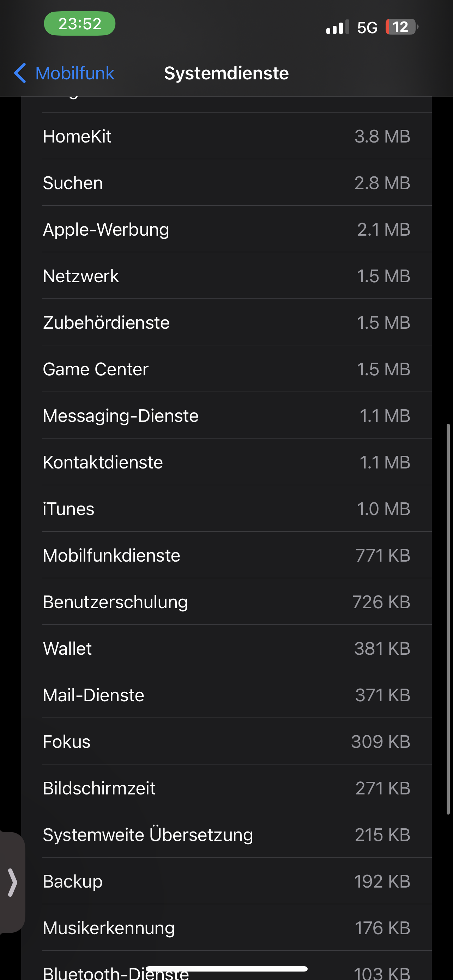Expand the side panel arrow handle

point(13,882)
